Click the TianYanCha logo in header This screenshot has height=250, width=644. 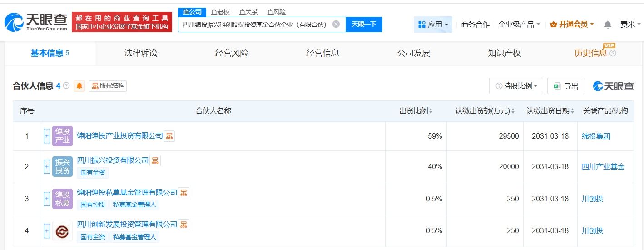pyautogui.click(x=36, y=22)
